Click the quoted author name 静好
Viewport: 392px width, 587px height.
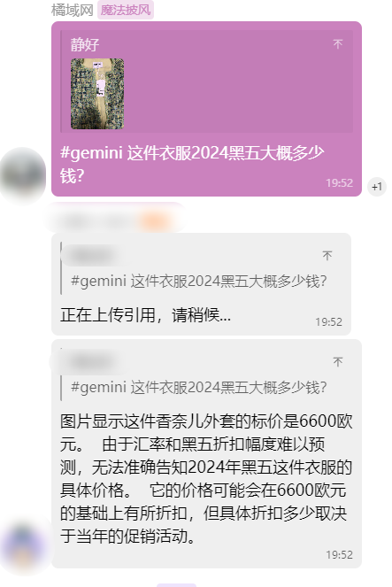click(85, 44)
